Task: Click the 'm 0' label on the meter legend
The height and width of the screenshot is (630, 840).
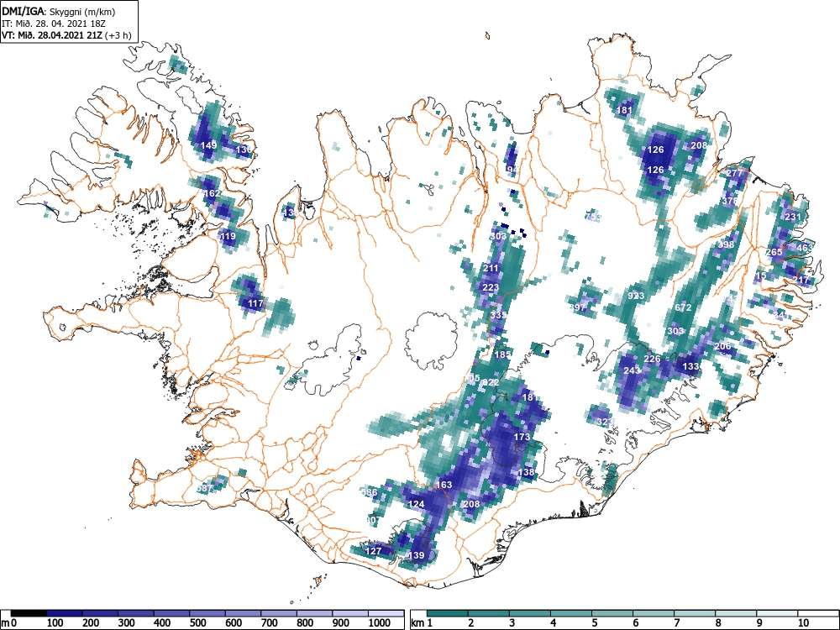Action: pos(9,623)
